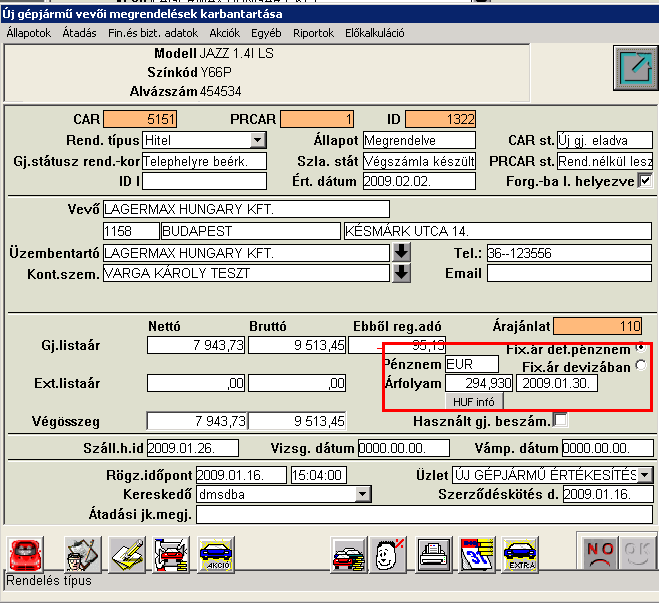The width and height of the screenshot is (659, 603).
Task: Click the Tel. field 36--123556
Action: pos(569,253)
